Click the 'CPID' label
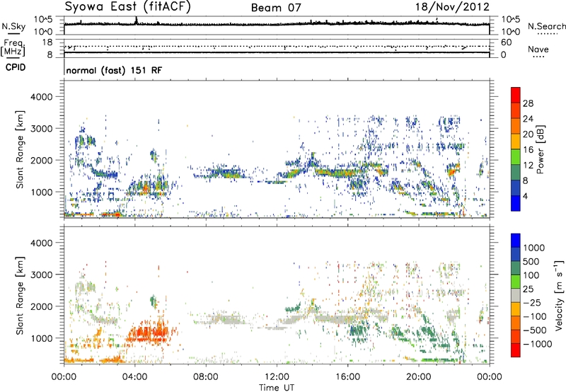This screenshot has height=392, width=566. pos(16,67)
